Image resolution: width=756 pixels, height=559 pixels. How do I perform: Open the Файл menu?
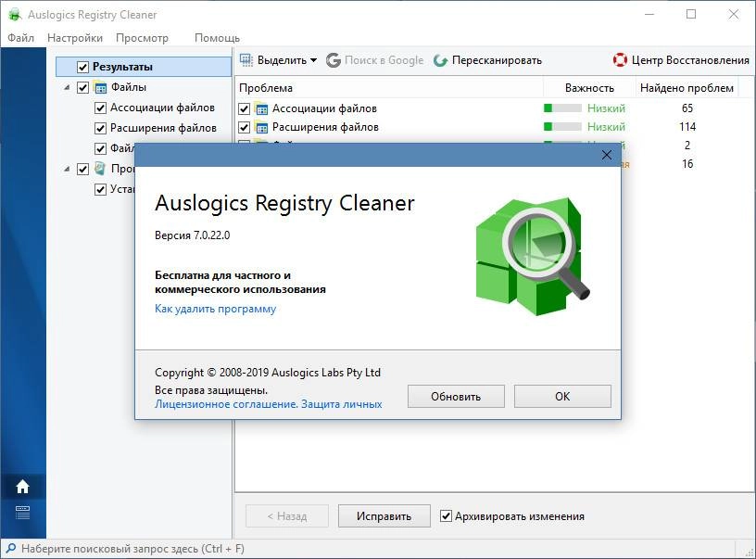point(20,38)
